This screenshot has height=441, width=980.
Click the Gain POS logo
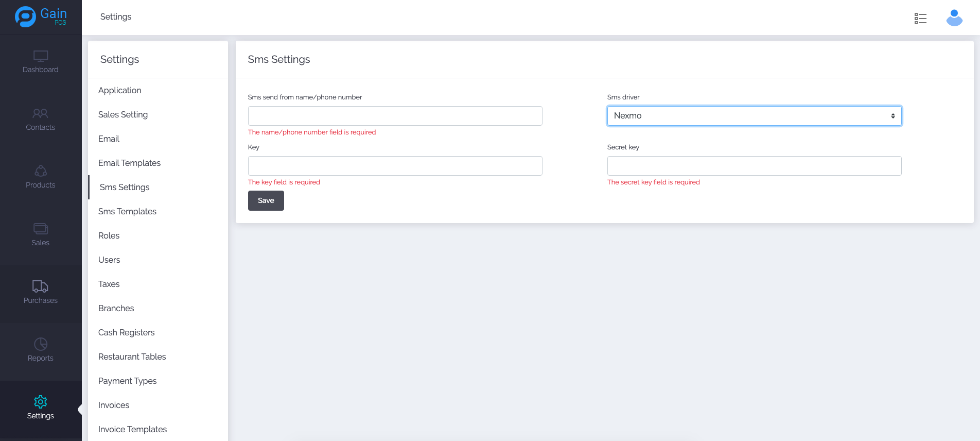(x=41, y=16)
